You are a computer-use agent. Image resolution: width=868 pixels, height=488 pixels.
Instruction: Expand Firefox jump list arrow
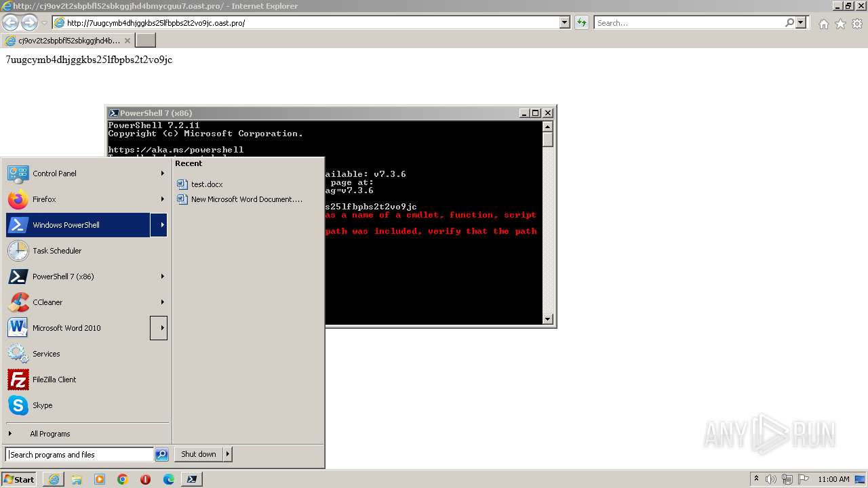[162, 199]
